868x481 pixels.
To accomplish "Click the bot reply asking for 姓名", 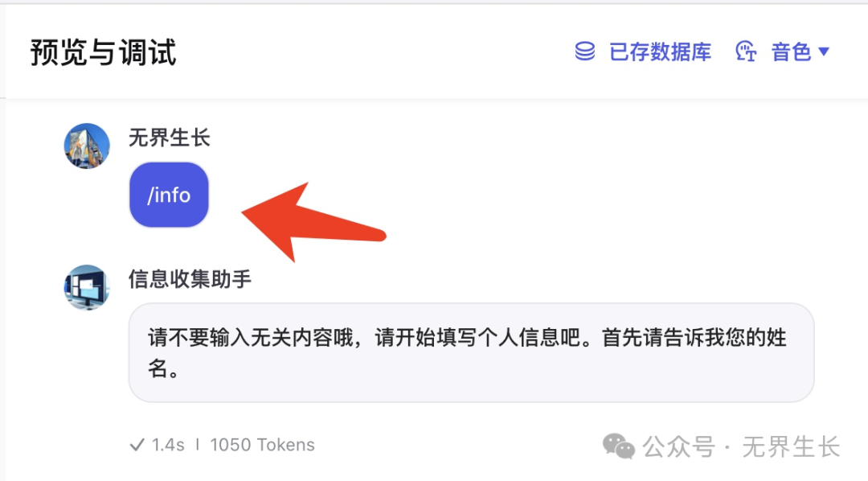I will pos(471,352).
